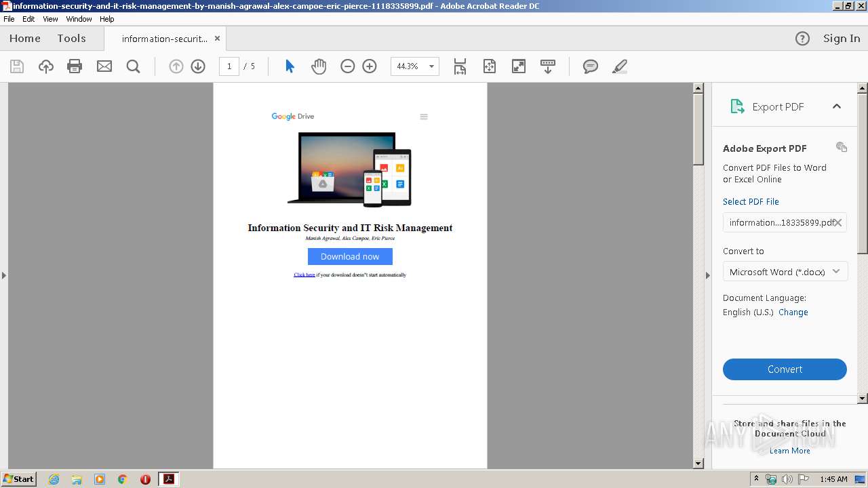
Task: Send file by email envelope icon
Action: coord(104,66)
